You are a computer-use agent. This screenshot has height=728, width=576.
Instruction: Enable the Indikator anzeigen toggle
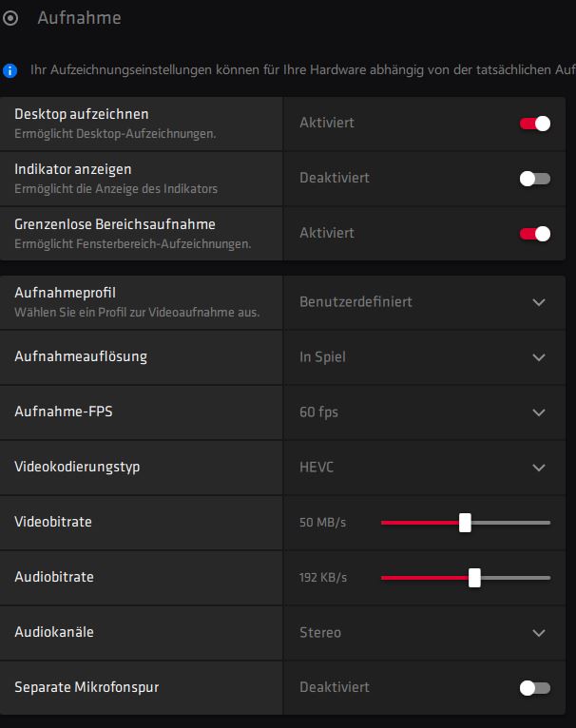535,179
